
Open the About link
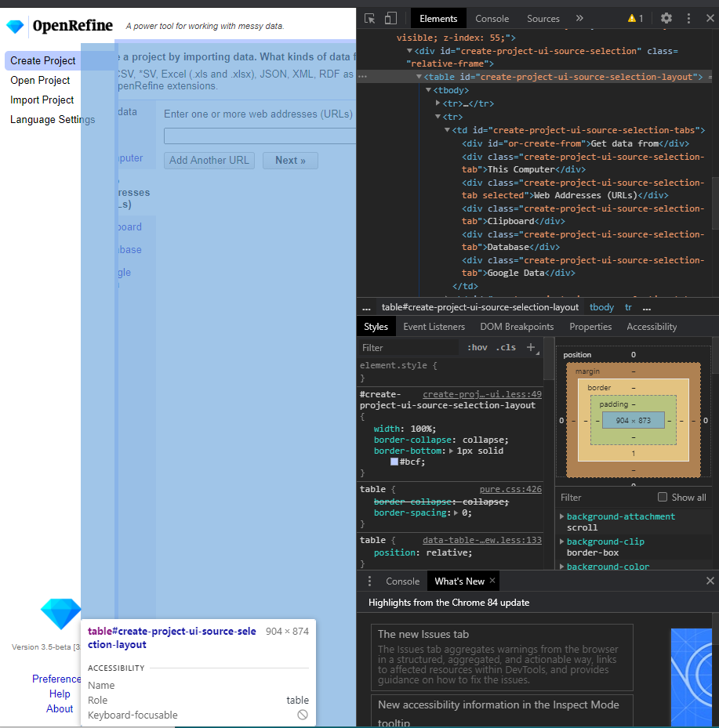coord(60,708)
